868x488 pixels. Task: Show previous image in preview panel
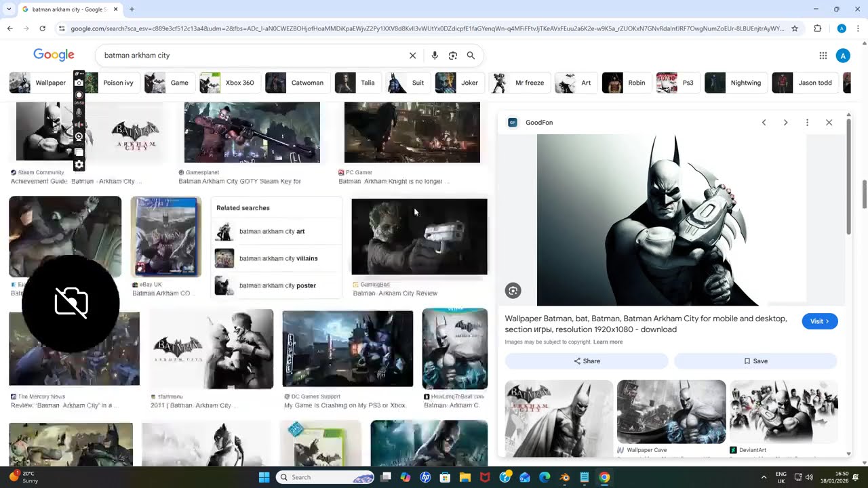point(764,123)
